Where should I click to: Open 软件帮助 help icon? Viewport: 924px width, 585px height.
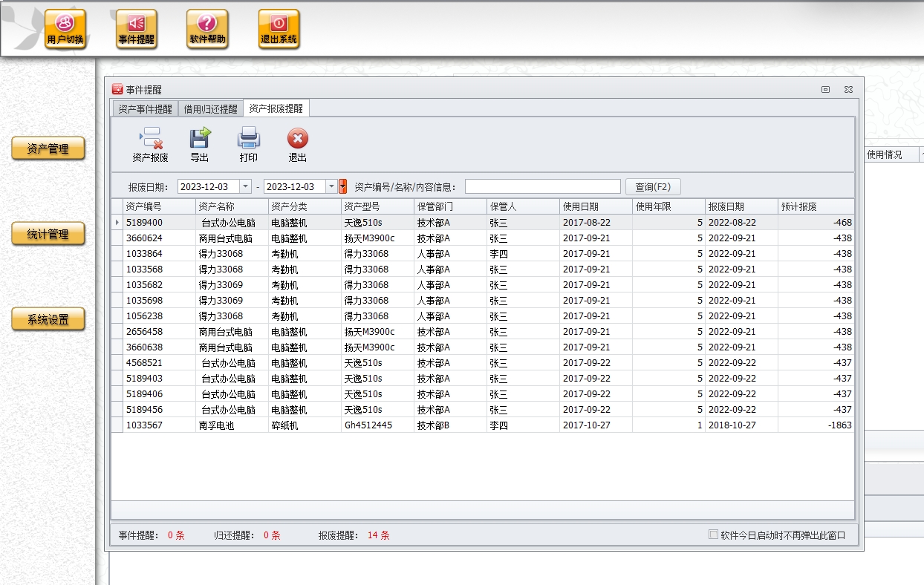pos(207,29)
